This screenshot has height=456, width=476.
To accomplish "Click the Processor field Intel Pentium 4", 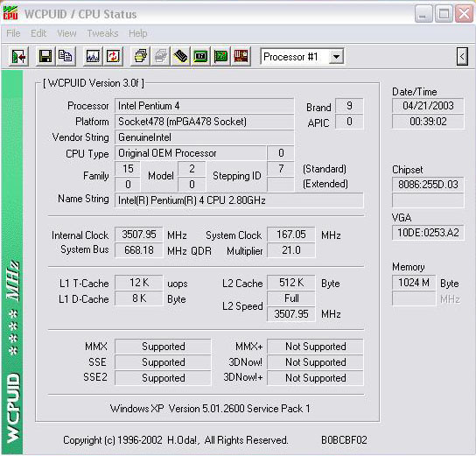I will point(204,106).
